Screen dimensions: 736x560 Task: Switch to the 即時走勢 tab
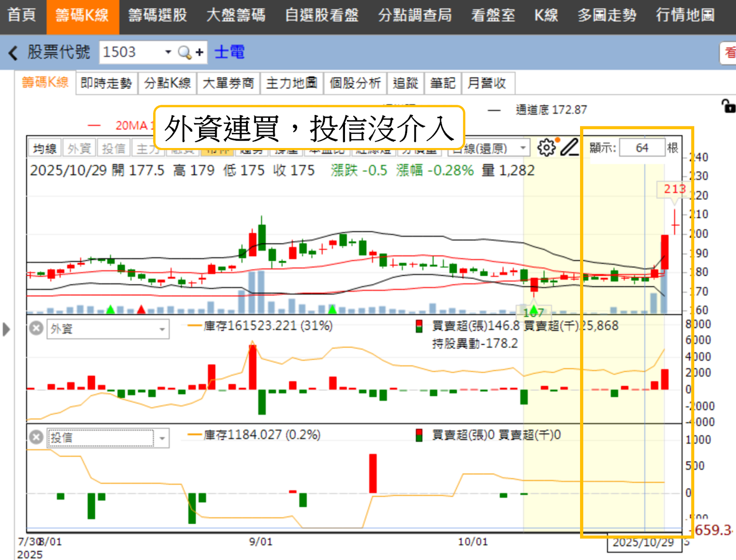(106, 83)
